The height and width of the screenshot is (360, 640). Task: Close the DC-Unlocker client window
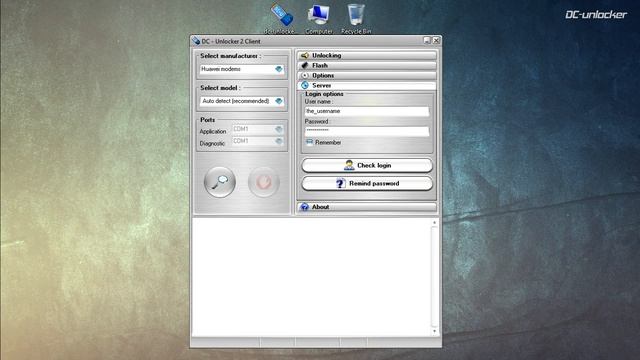pos(436,40)
